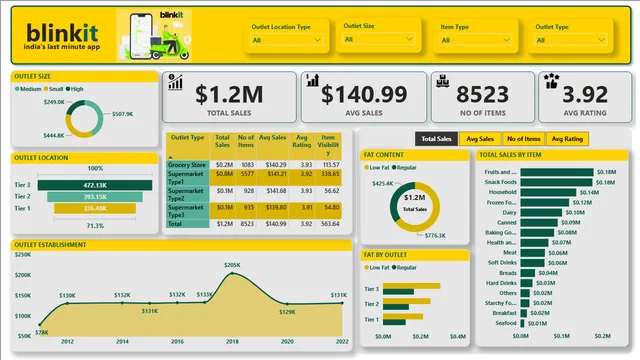Open the Outlet Size dropdown

pos(379,39)
